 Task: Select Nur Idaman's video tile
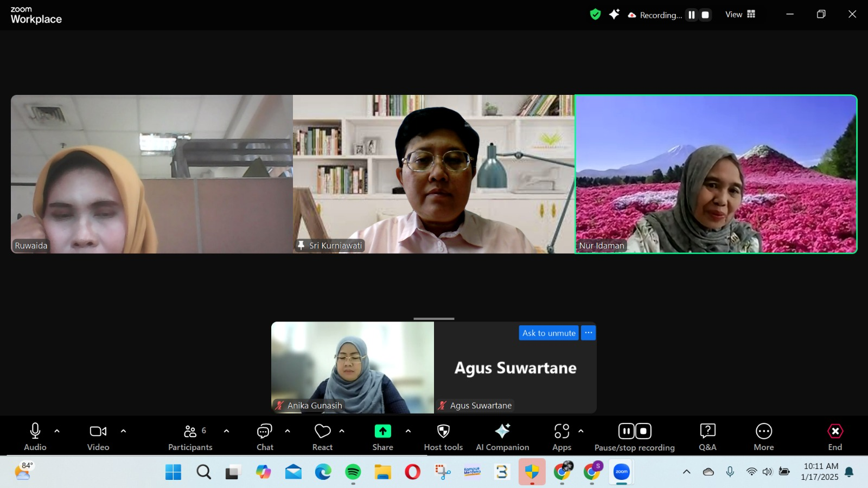point(716,174)
